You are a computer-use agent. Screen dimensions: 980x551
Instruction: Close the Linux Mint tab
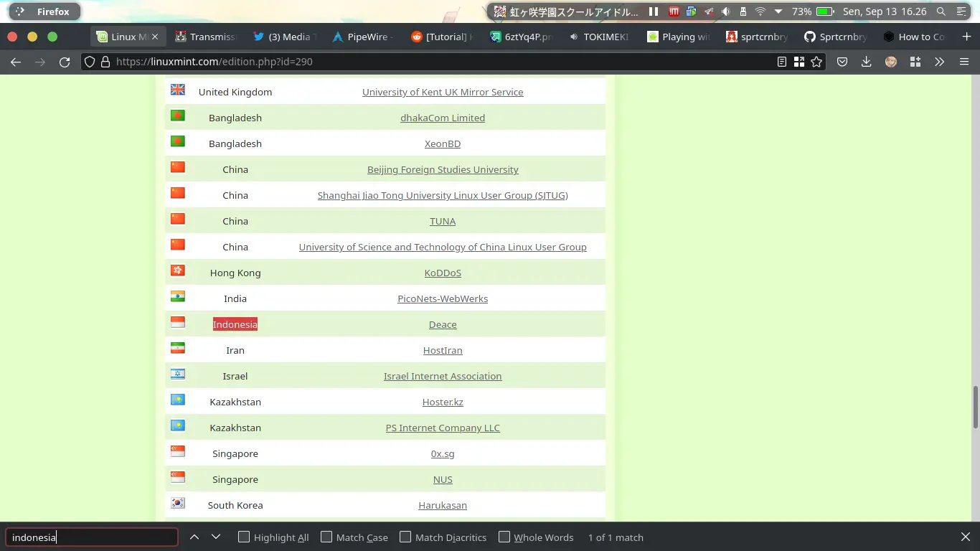154,37
